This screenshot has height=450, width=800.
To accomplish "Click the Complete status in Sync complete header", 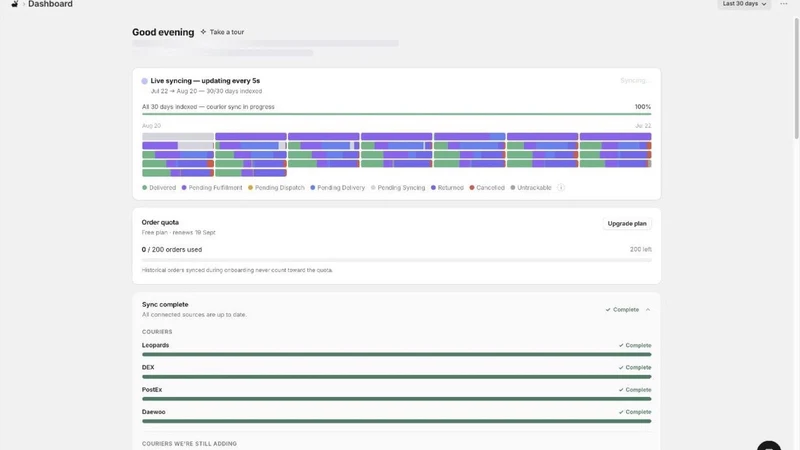I will pos(622,310).
